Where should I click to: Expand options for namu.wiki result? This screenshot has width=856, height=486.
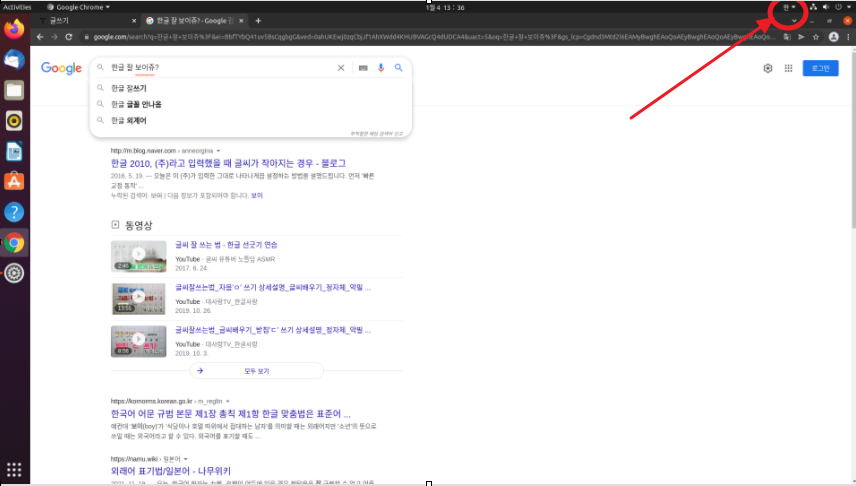click(x=186, y=459)
